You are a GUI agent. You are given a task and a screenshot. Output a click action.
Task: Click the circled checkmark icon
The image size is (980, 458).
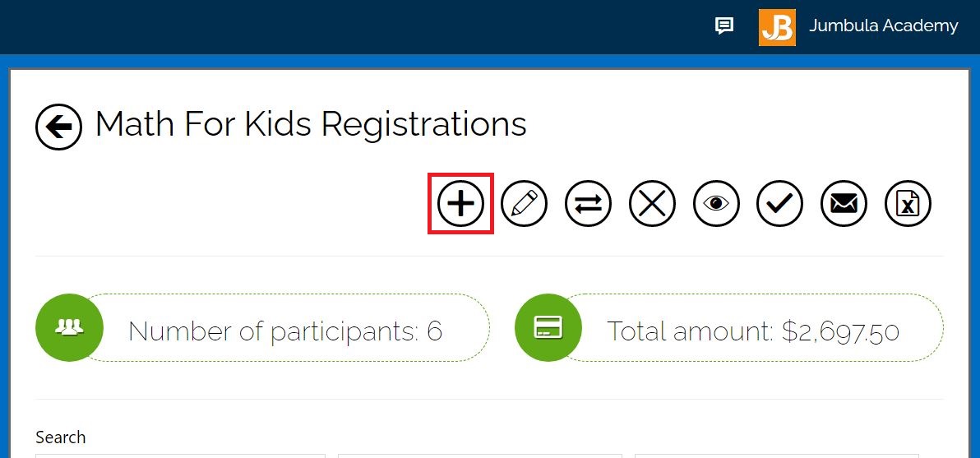click(x=780, y=204)
